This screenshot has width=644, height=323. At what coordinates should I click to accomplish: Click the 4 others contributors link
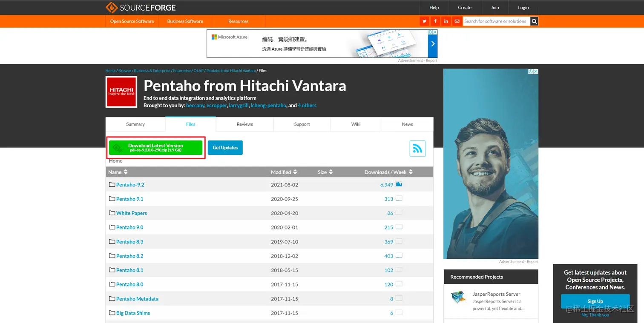pyautogui.click(x=307, y=106)
